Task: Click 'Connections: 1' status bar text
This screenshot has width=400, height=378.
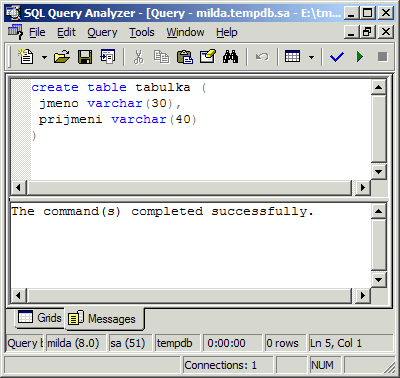Action: (221, 365)
